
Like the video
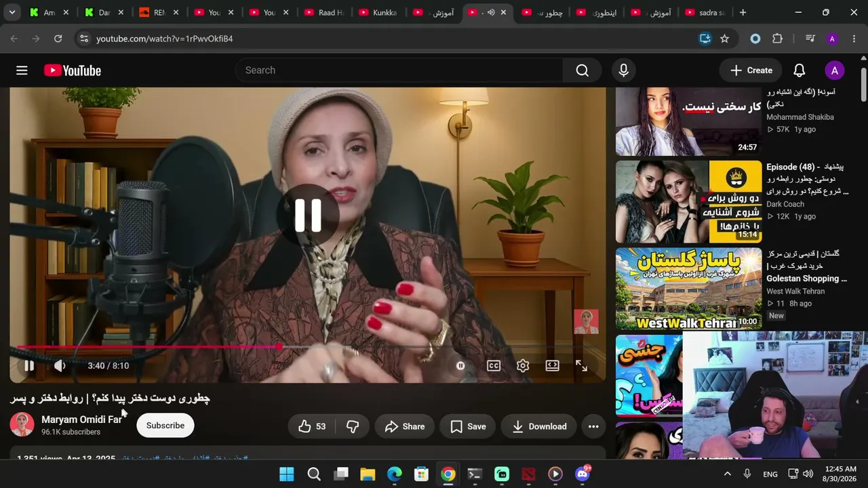click(x=312, y=426)
